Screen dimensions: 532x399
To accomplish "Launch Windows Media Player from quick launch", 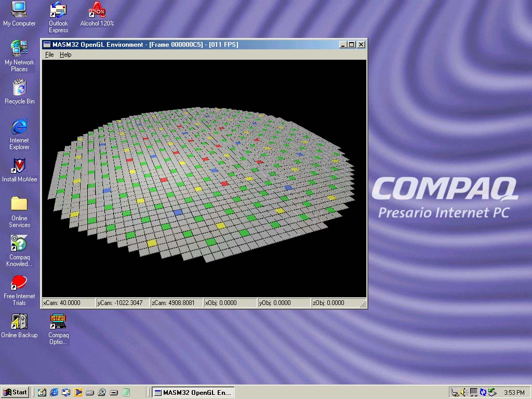I will tap(78, 393).
